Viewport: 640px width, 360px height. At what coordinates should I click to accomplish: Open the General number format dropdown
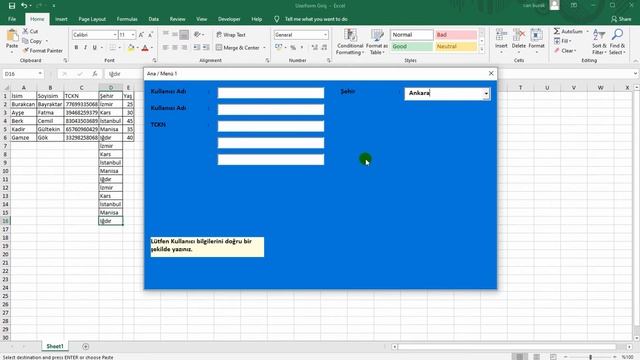[x=325, y=35]
